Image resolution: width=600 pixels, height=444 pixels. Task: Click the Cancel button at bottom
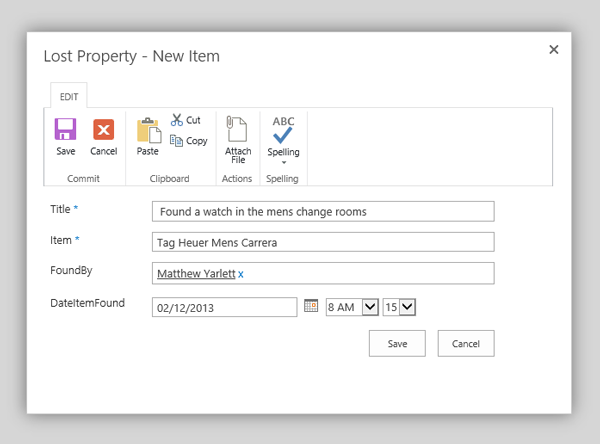(x=466, y=344)
